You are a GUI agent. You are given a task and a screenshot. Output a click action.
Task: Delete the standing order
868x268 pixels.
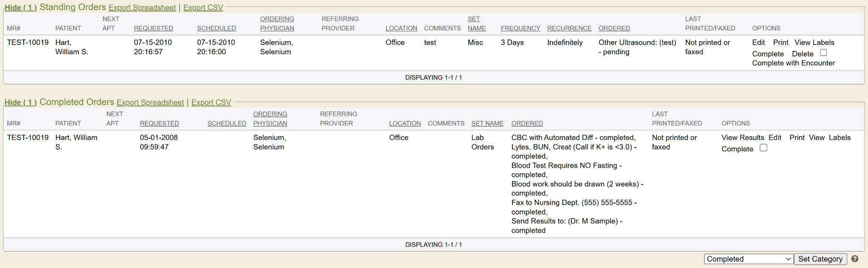tap(802, 54)
